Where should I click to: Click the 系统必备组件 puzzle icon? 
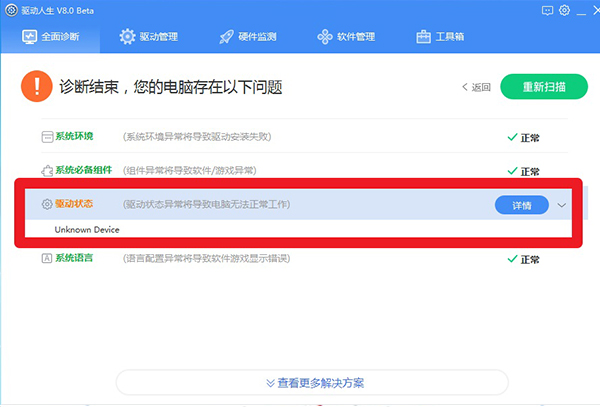tap(47, 171)
